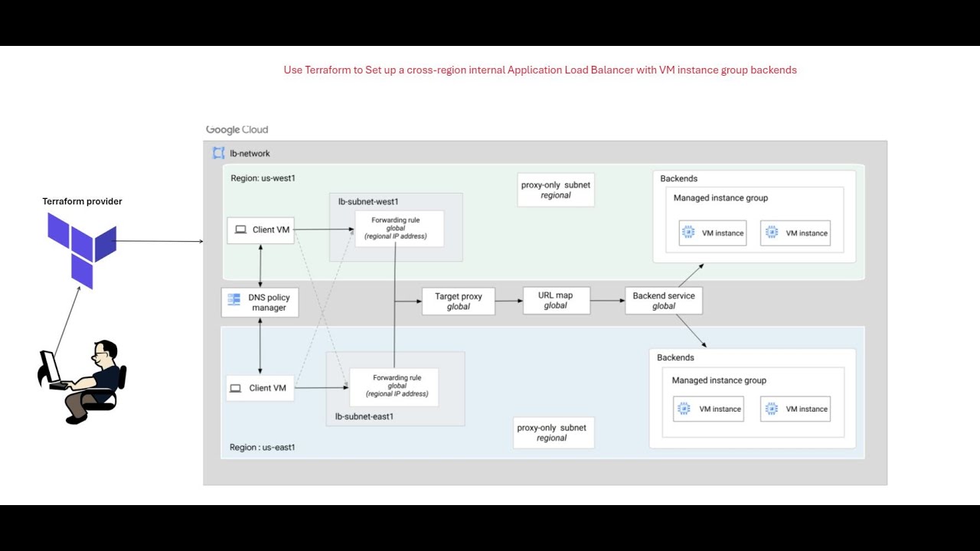Click laptop icon of us-west1 Client VM
Viewport: 980px width, 551px height.
click(240, 230)
